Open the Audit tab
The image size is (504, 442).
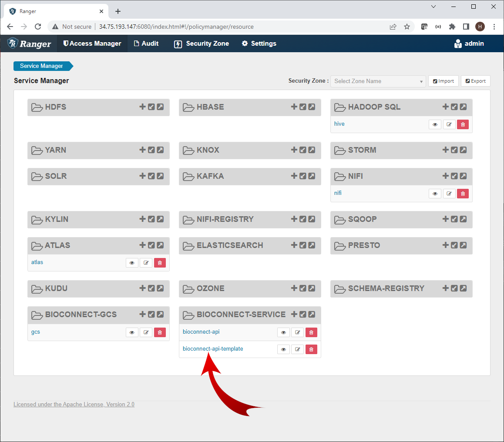tap(146, 44)
